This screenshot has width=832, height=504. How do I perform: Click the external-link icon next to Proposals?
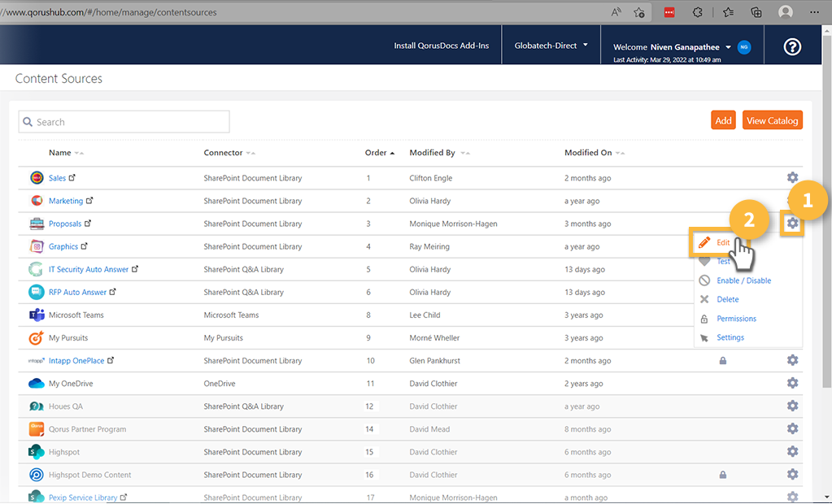click(88, 224)
